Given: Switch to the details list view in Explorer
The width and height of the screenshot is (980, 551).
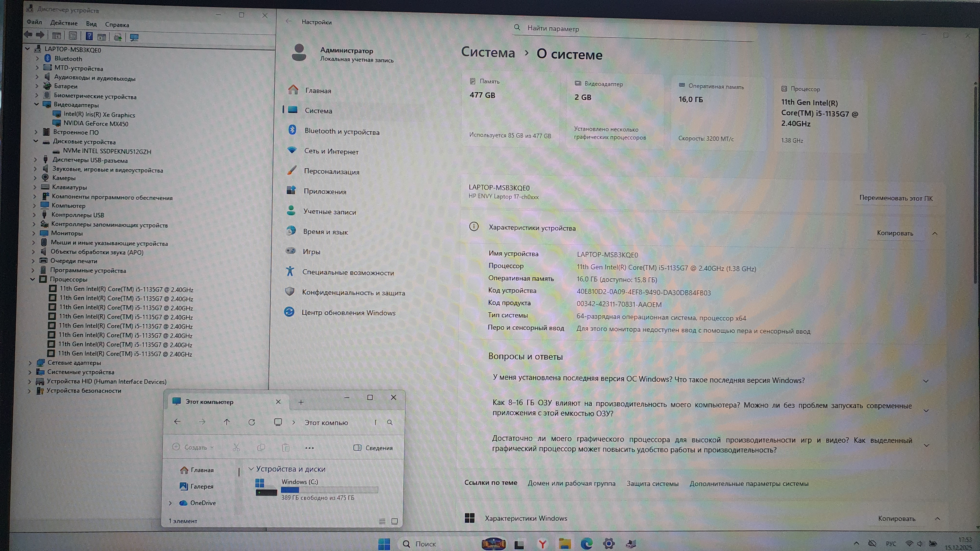Looking at the screenshot, I should pyautogui.click(x=382, y=521).
